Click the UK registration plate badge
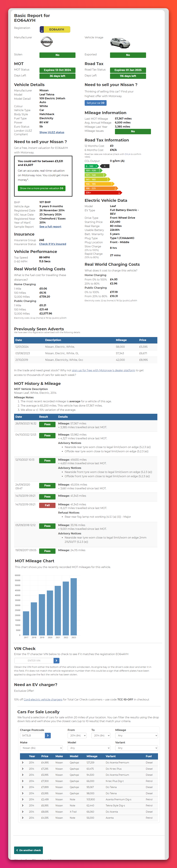Screen dimensions: 177x868 [x=55, y=29]
